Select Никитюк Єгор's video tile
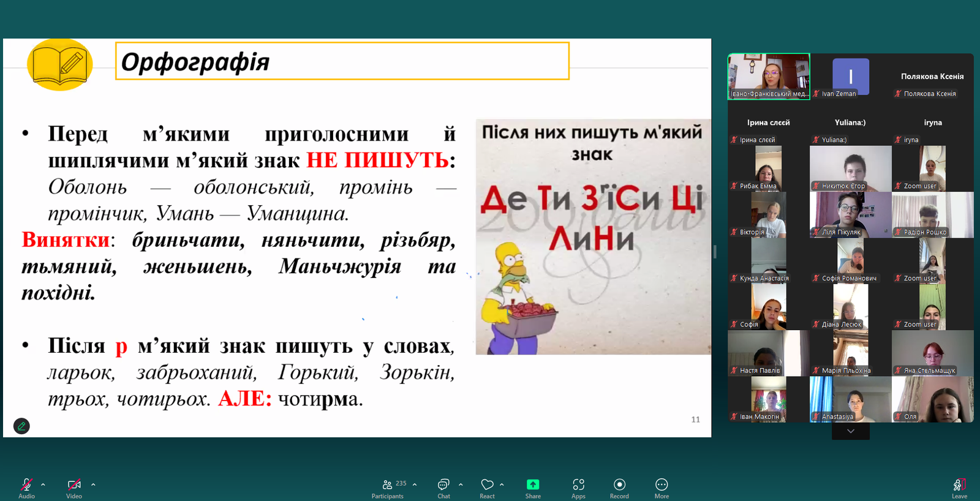Screen dimensions: 980x501 pyautogui.click(x=851, y=168)
